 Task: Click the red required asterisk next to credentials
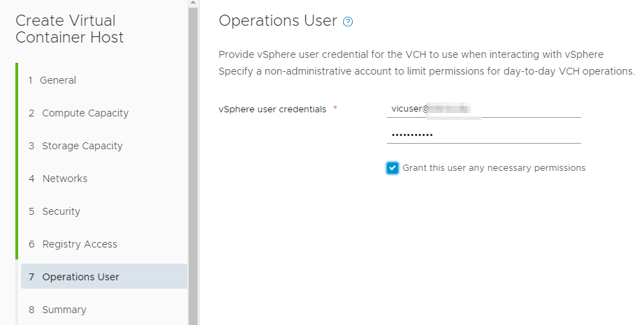click(x=335, y=108)
